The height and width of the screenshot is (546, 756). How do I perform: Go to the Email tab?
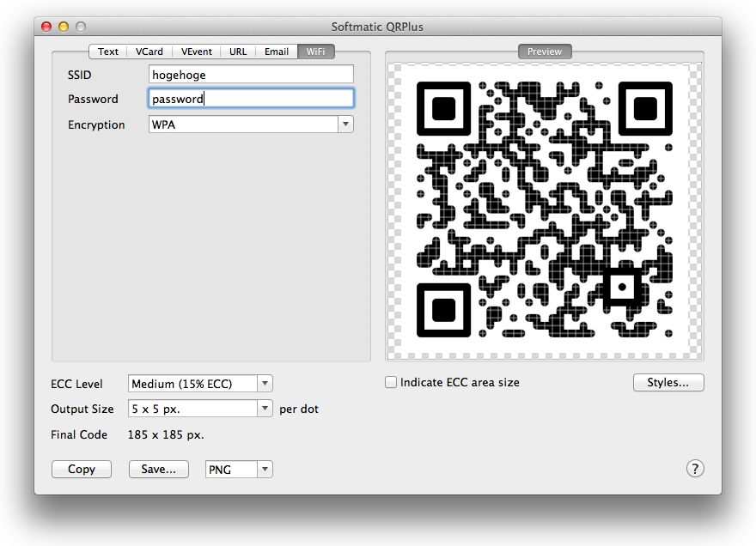coord(277,52)
